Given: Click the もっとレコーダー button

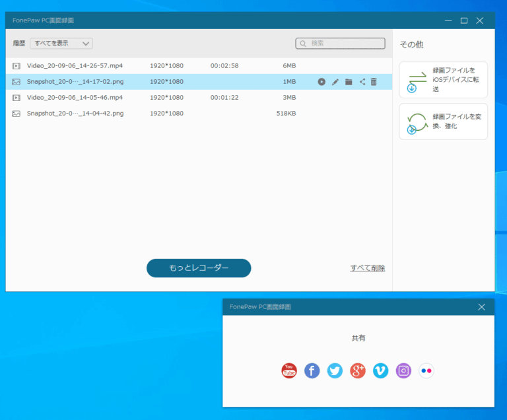Looking at the screenshot, I should [x=199, y=268].
